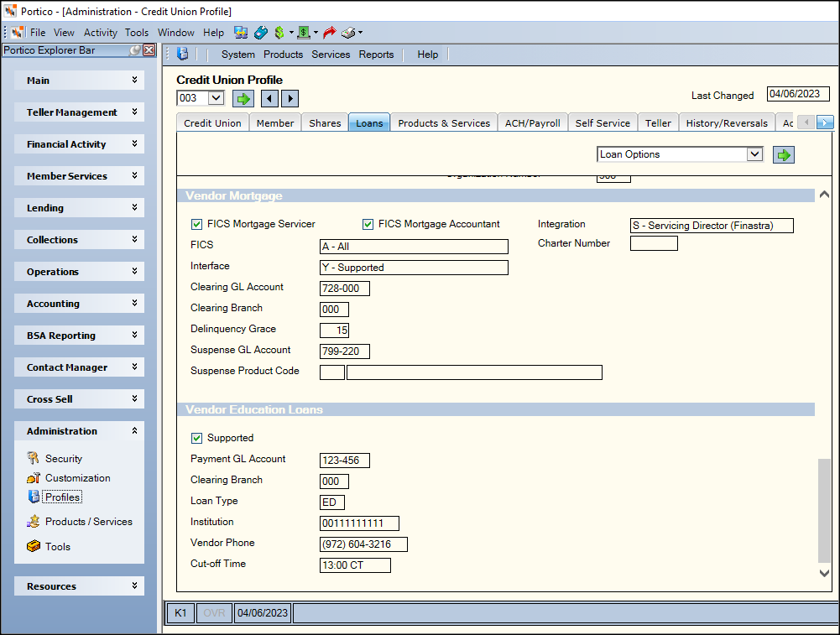This screenshot has height=635, width=840.
Task: Expand the Collections section
Action: click(79, 240)
